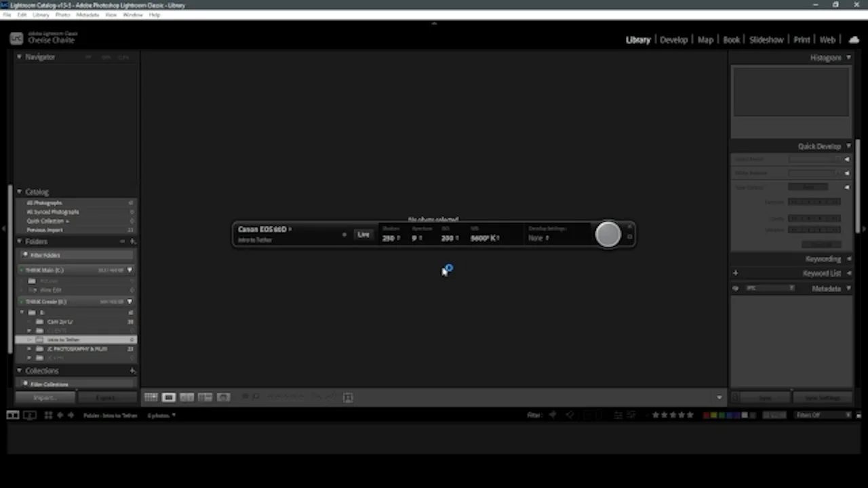Collapse the Folders panel
The width and height of the screenshot is (868, 488).
click(19, 241)
